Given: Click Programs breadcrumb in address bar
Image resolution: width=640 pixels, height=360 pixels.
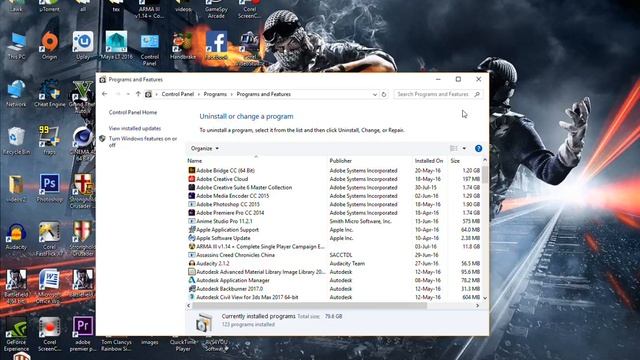Looking at the screenshot, I should tap(215, 94).
